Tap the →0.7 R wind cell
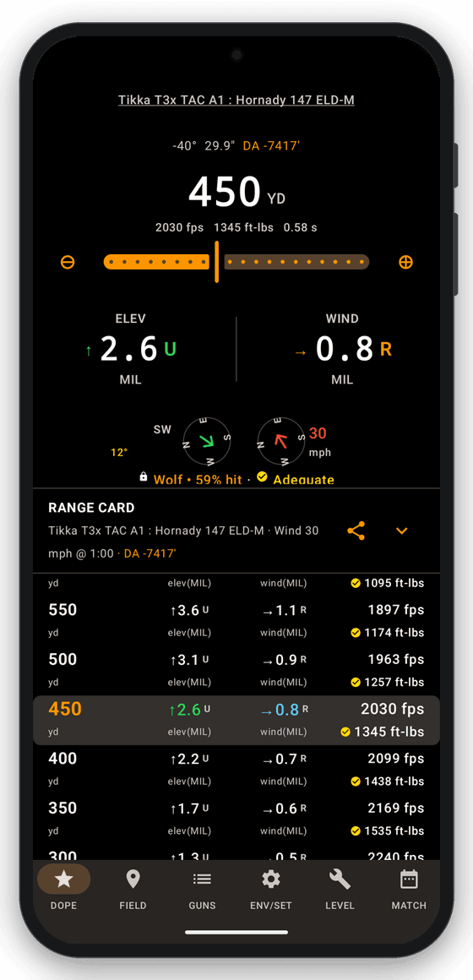 [x=284, y=758]
